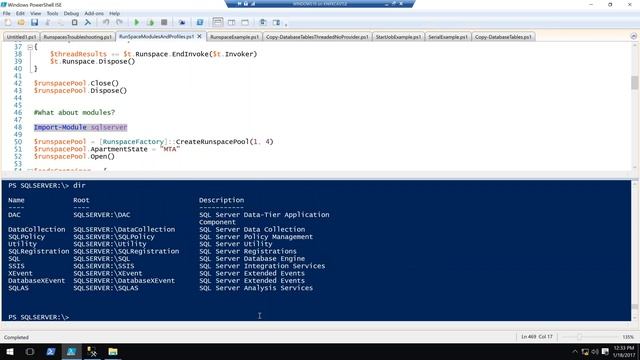
Task: Show the Command Add-on with the toolbar icon
Action: (x=276, y=22)
